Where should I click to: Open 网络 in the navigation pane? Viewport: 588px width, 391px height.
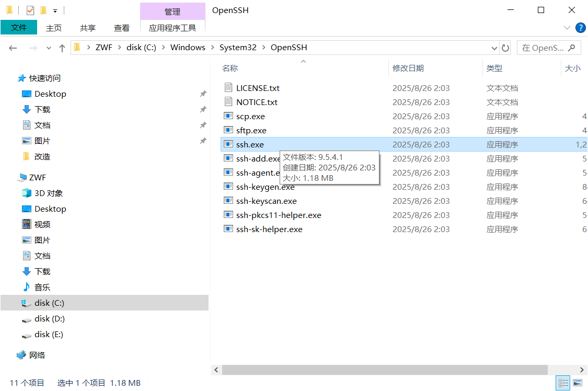37,355
